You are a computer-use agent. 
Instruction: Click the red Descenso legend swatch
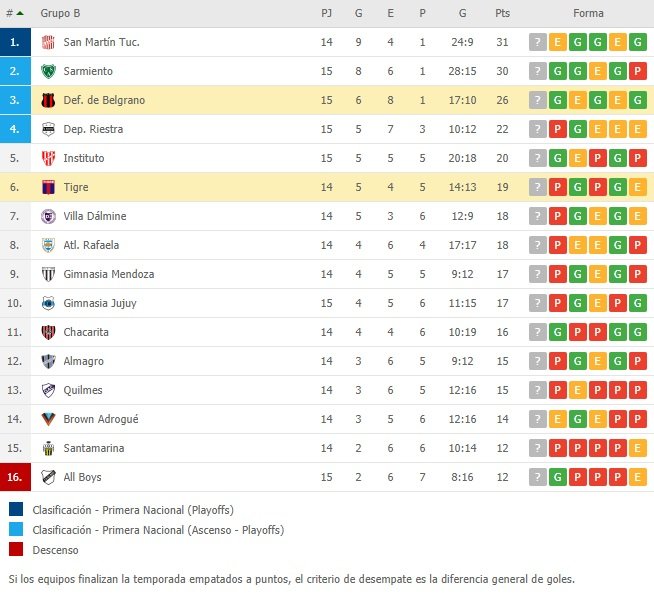16,549
